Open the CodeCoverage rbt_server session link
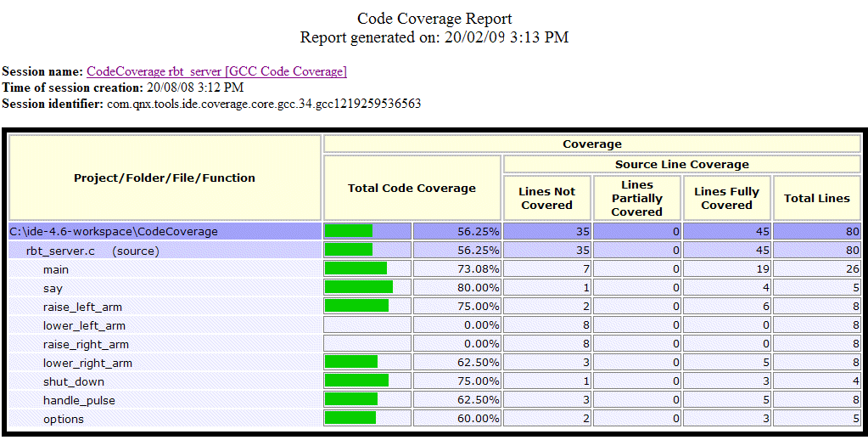 (216, 71)
